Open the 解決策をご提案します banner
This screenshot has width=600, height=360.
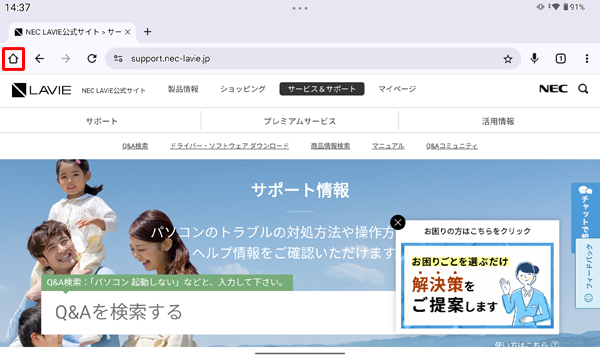click(x=478, y=286)
